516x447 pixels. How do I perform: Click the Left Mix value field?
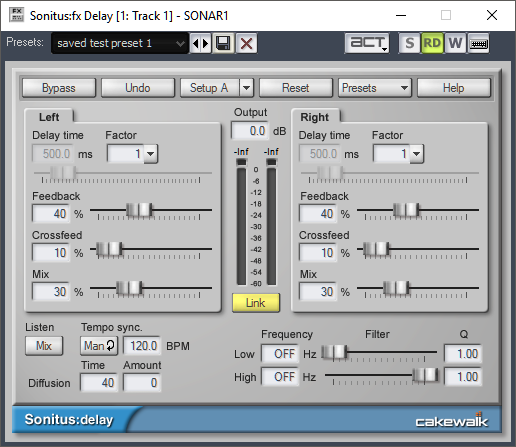point(51,291)
